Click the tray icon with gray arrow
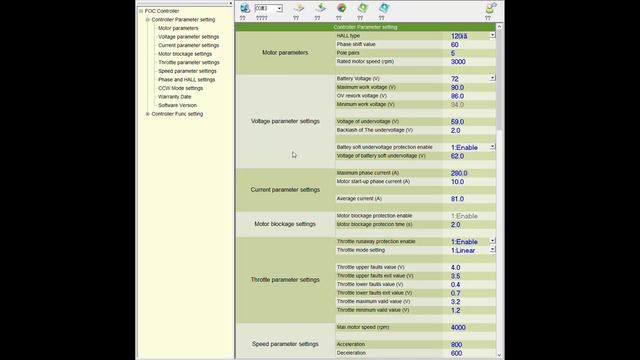 298,8
